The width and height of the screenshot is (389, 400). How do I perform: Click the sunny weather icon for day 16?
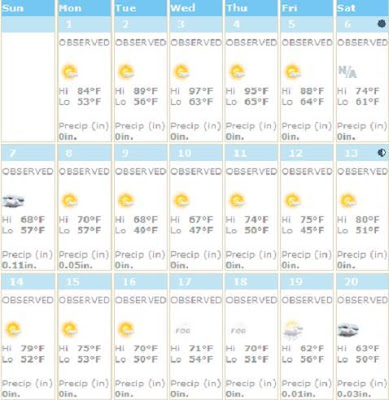126,329
